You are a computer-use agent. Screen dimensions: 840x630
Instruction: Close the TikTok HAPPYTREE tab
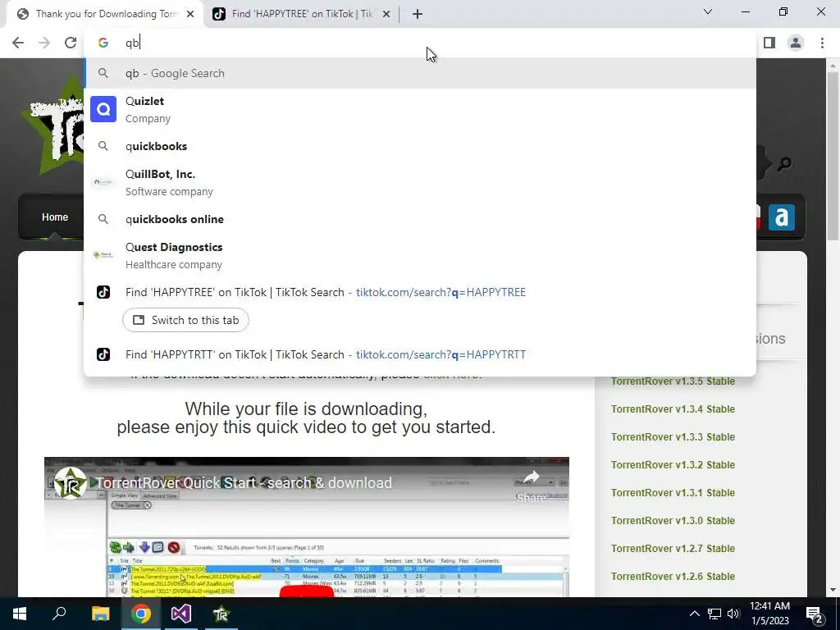[x=386, y=14]
